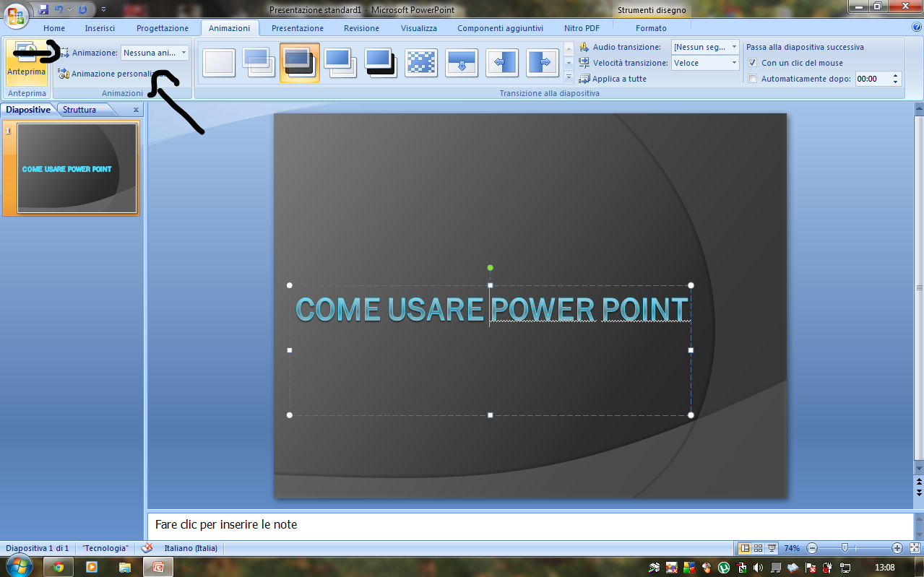
Task: Open PowerPoint help question mark
Action: tap(916, 27)
